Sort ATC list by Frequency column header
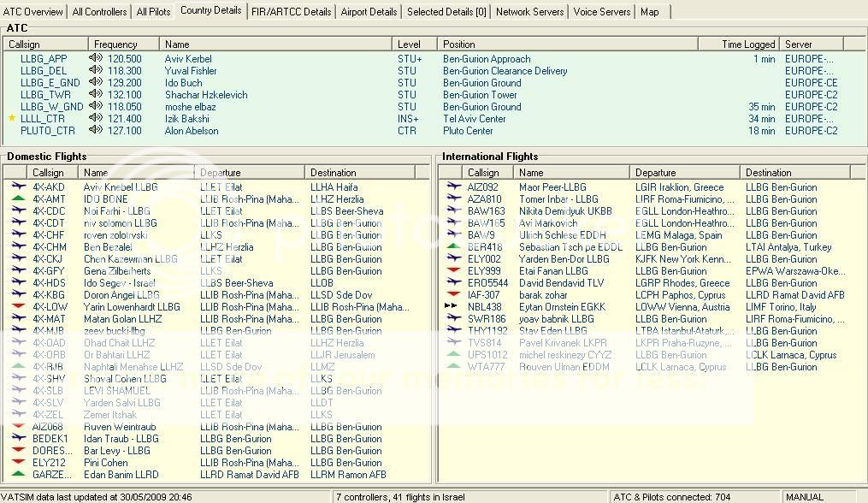 [115, 44]
